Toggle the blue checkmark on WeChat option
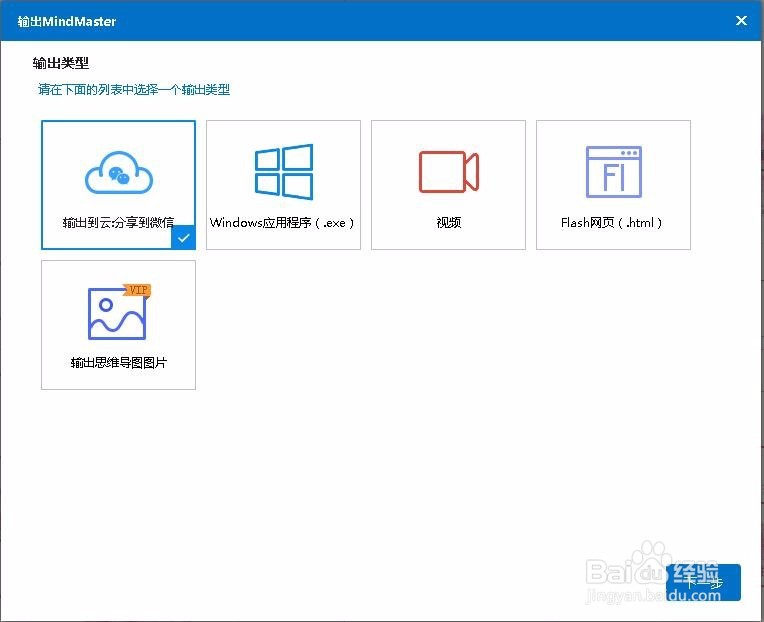764x622 pixels. click(184, 238)
